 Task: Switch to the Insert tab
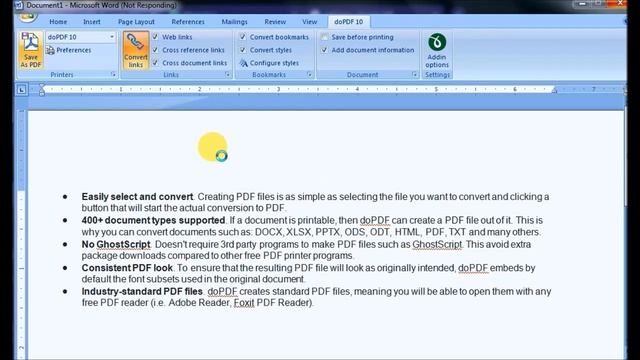pos(92,22)
